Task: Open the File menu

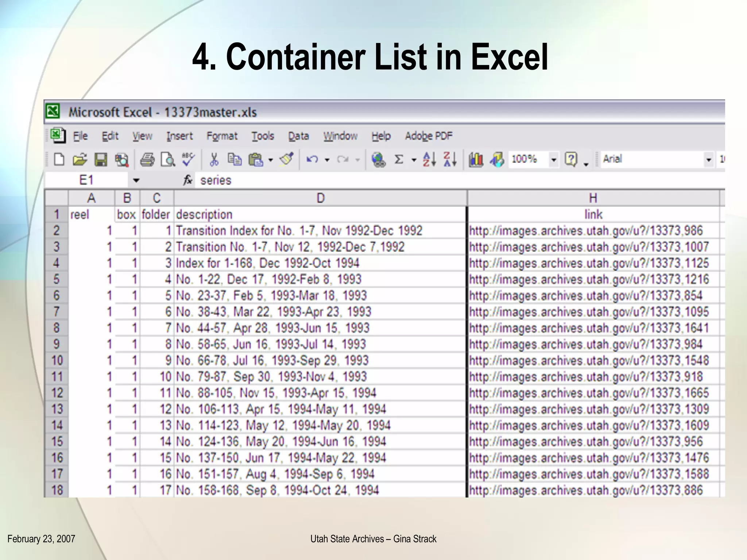Action: click(80, 136)
